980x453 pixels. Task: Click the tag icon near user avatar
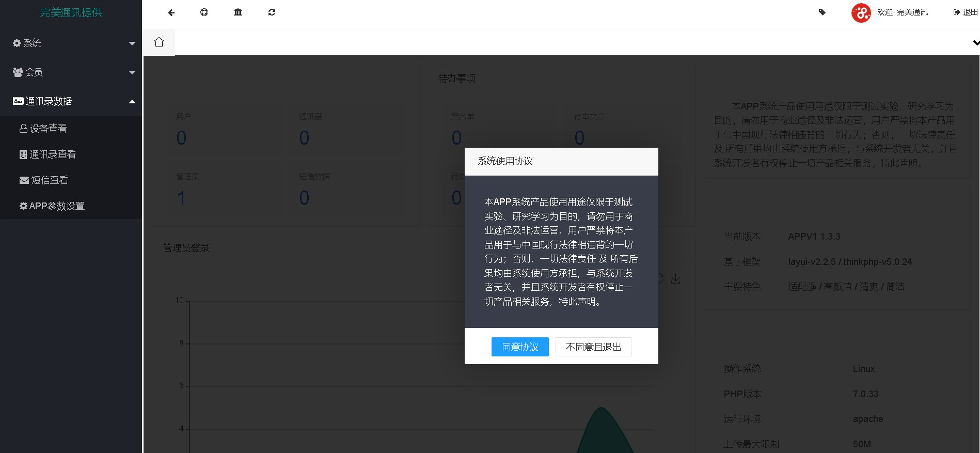point(822,12)
